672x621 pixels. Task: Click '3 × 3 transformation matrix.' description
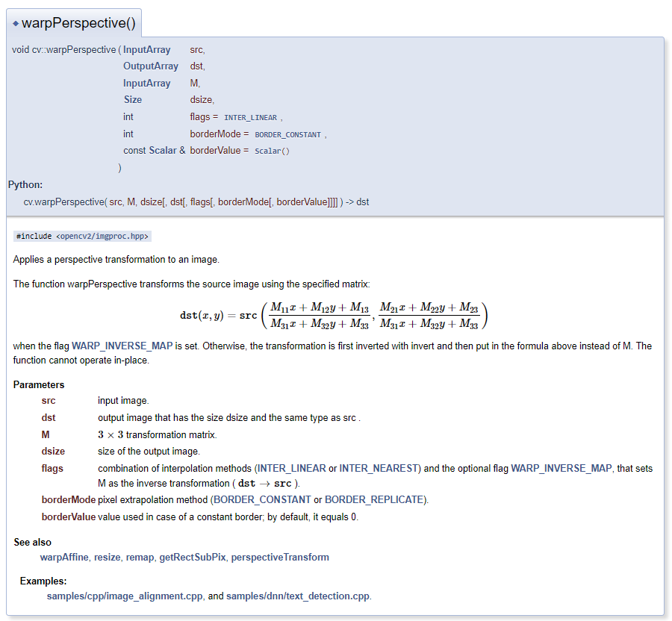[x=158, y=434]
